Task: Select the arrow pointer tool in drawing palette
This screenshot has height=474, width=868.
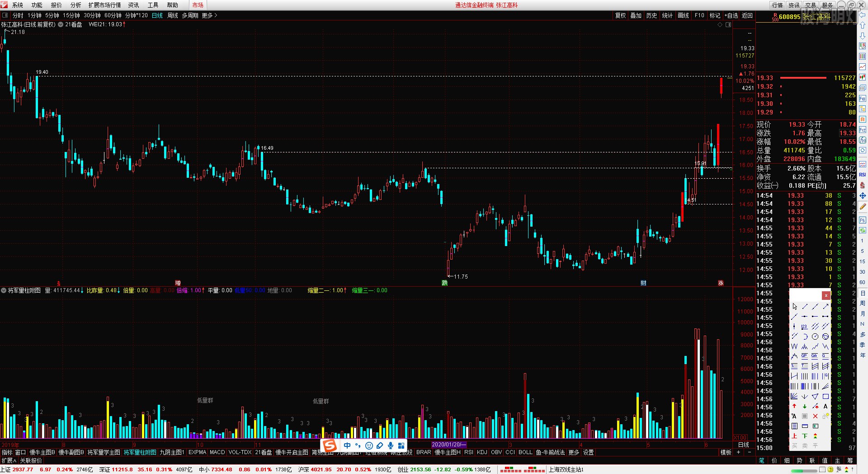Action: [794, 307]
